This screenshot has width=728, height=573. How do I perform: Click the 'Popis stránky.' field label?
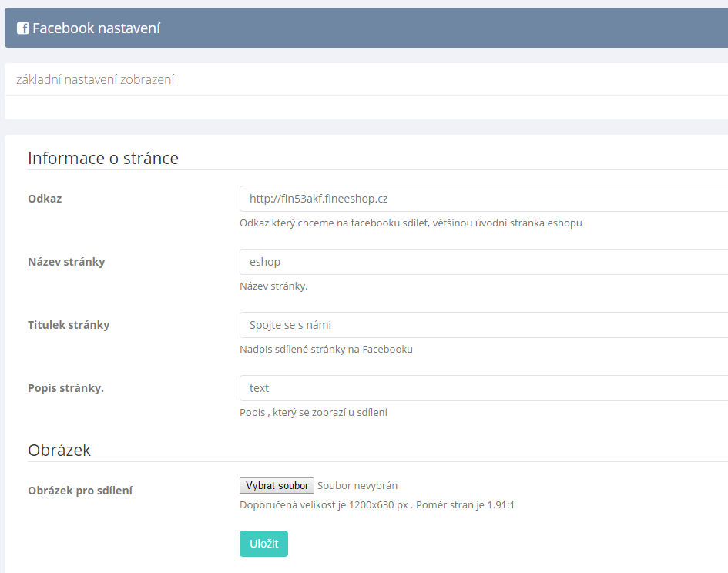pyautogui.click(x=66, y=388)
